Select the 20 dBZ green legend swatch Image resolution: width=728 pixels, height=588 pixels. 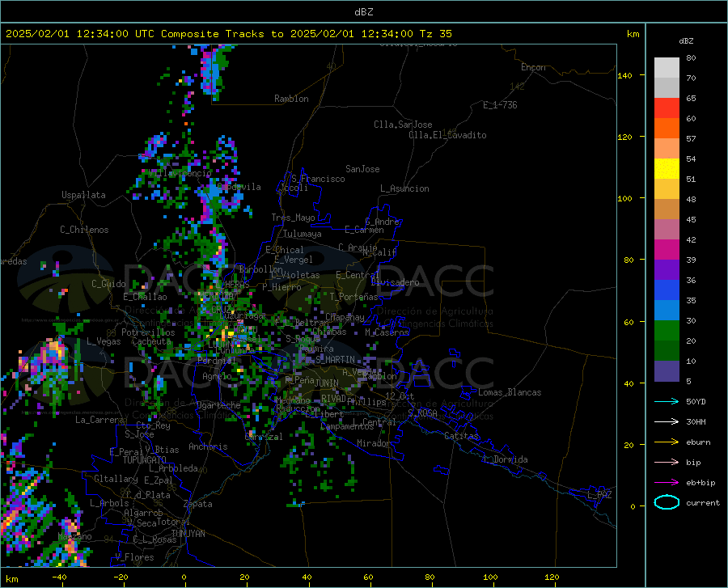667,331
